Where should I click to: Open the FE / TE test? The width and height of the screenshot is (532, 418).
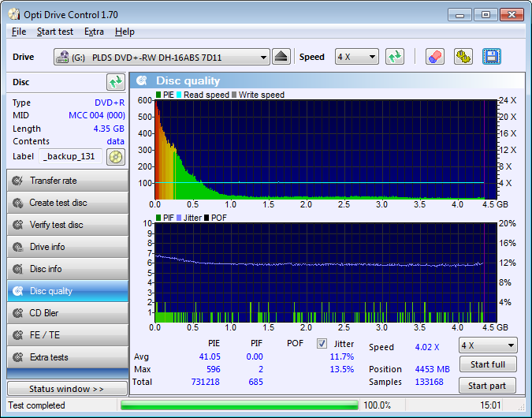pyautogui.click(x=68, y=335)
